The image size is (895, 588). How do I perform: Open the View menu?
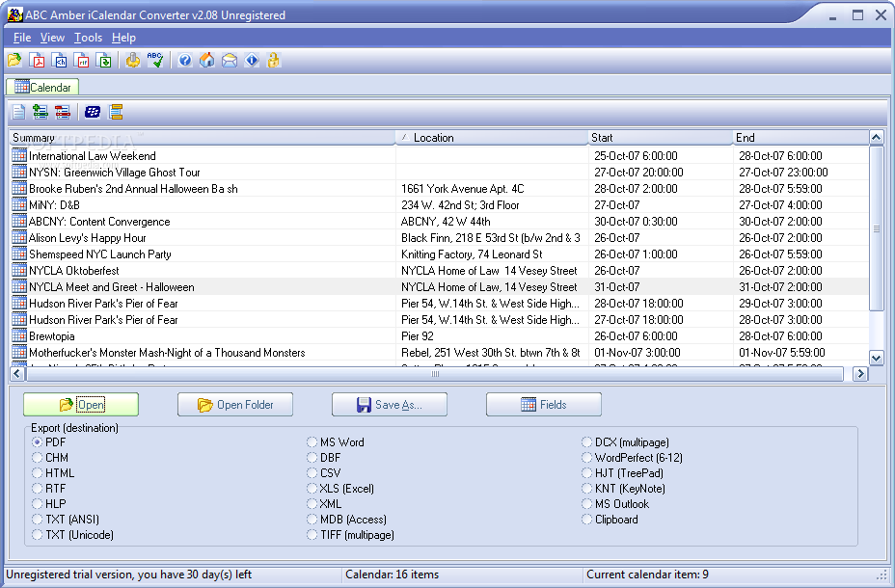52,38
